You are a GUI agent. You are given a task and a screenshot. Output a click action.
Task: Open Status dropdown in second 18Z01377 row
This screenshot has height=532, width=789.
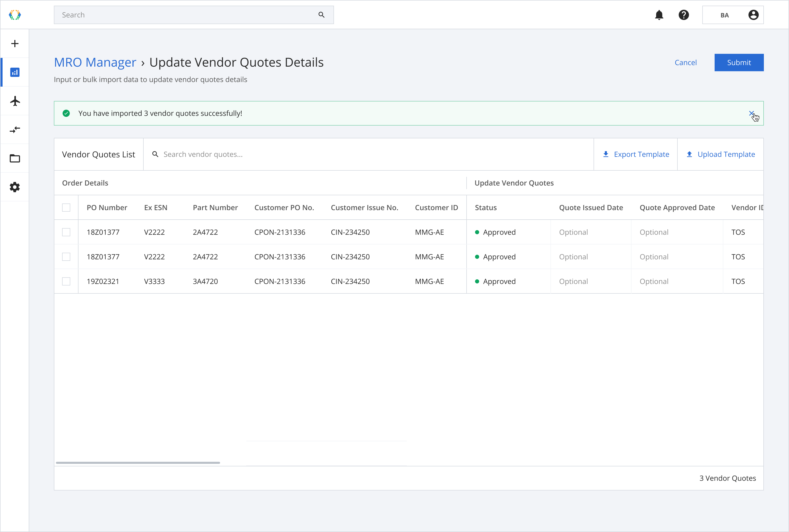coord(508,257)
